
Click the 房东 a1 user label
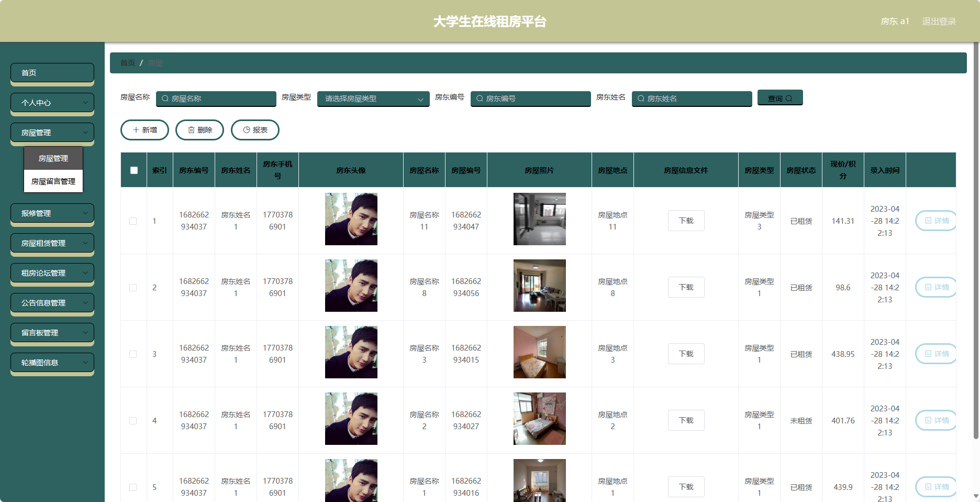pyautogui.click(x=895, y=21)
